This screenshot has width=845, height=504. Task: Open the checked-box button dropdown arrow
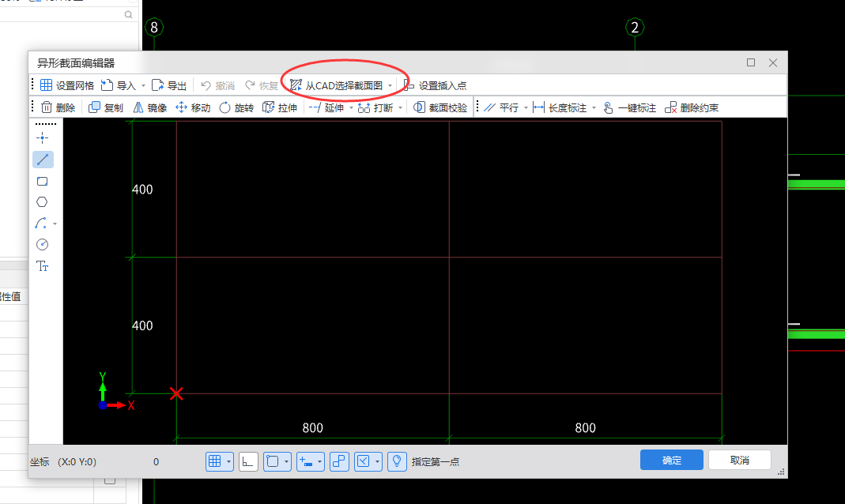377,461
